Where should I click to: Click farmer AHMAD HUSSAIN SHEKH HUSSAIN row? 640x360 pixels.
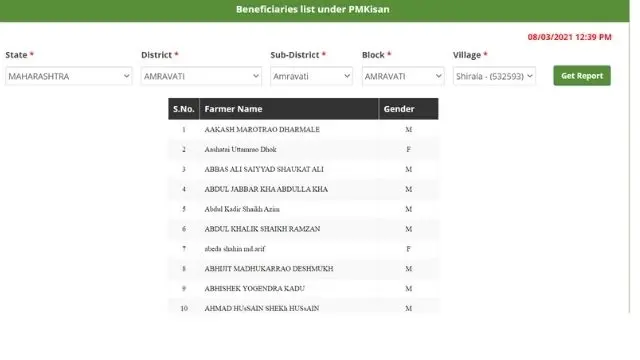(304, 308)
